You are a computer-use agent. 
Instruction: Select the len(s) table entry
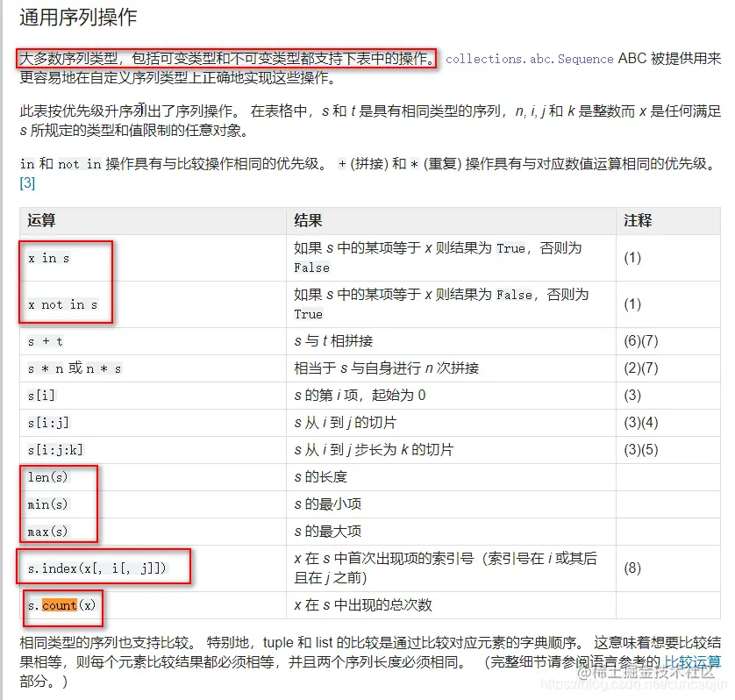46,477
